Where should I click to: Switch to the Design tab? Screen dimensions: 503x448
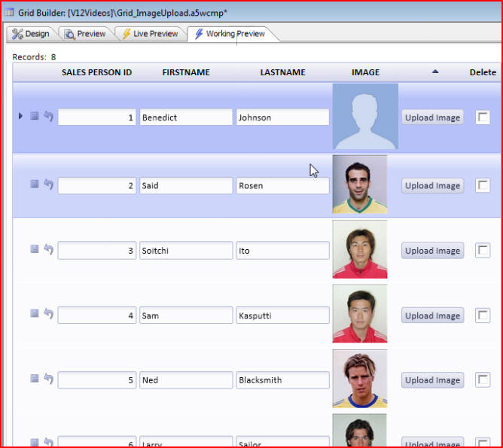pos(31,34)
